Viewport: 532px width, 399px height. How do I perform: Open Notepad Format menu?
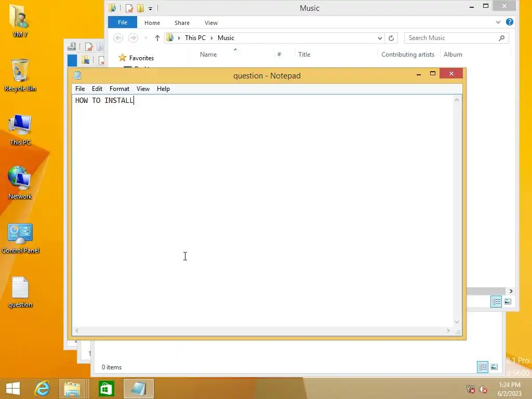[119, 88]
